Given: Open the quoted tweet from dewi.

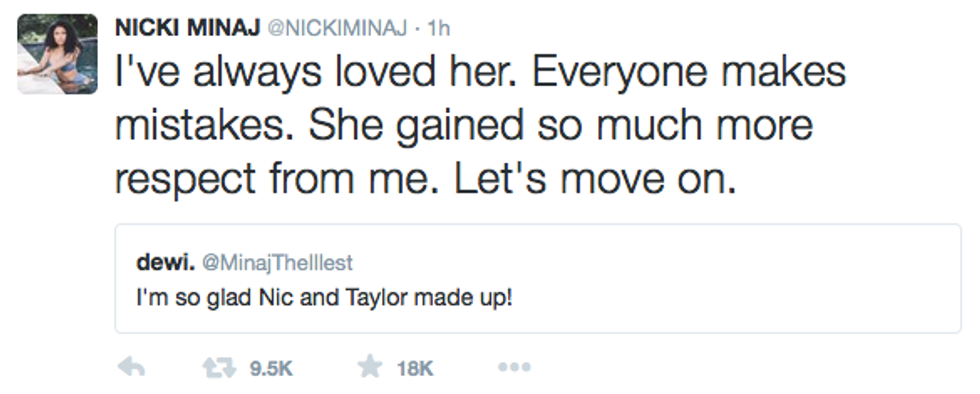Looking at the screenshot, I should [x=538, y=278].
